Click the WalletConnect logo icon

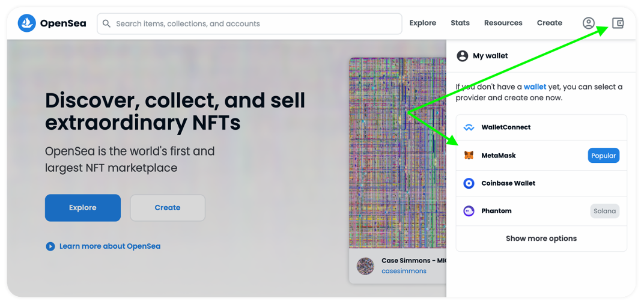click(x=469, y=127)
